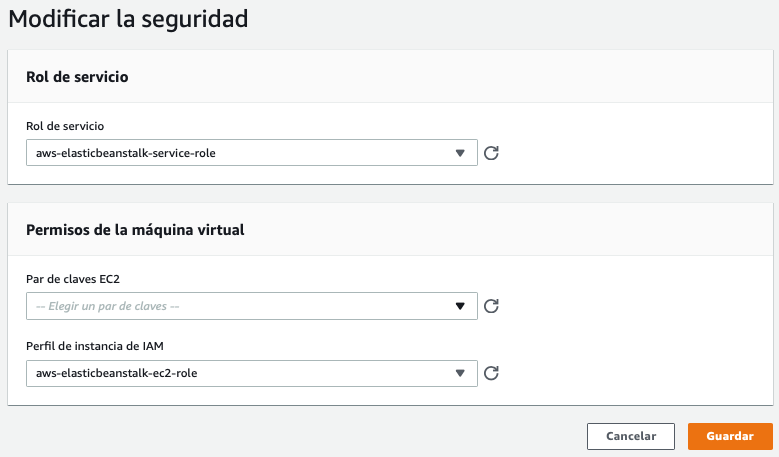The height and width of the screenshot is (457, 779).
Task: Click the 'Permisos de la máquina virtual' section header
Action: (135, 230)
